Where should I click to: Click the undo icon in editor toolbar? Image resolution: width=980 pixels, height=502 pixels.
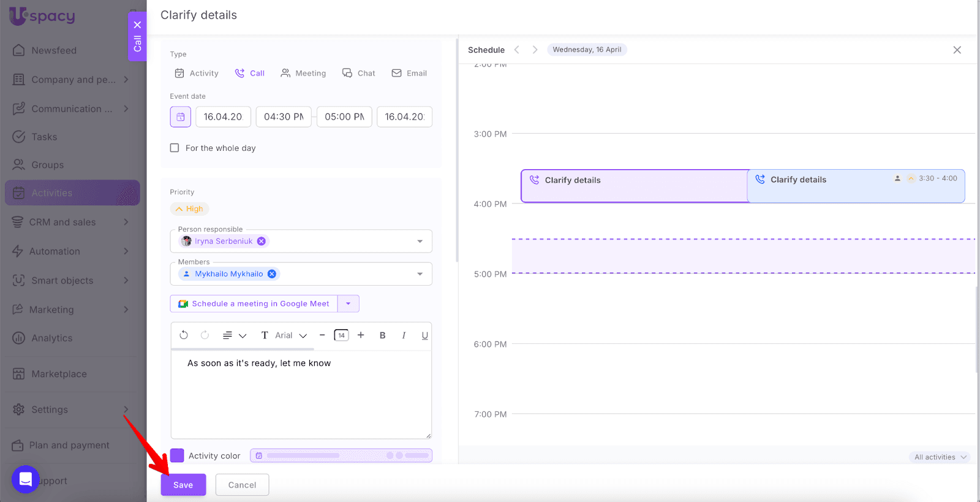pos(184,335)
